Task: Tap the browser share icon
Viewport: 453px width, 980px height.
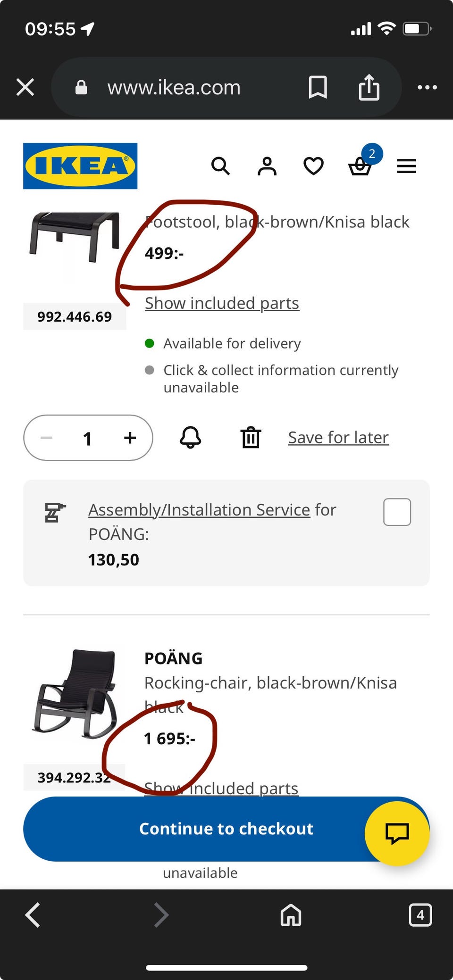Action: pos(369,87)
